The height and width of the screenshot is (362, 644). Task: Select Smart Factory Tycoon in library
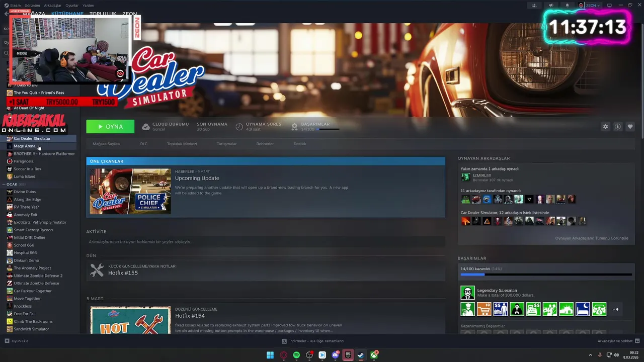click(x=34, y=230)
